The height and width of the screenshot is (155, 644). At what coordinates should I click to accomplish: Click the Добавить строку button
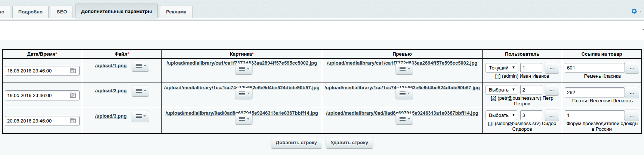(x=296, y=143)
